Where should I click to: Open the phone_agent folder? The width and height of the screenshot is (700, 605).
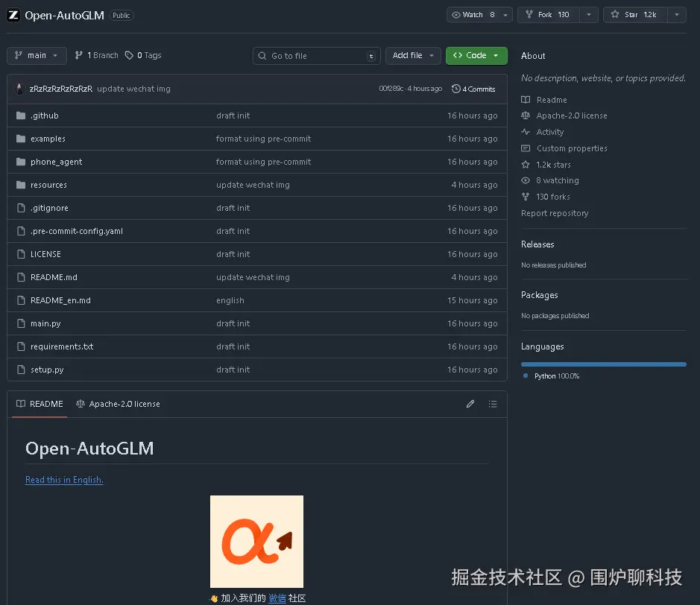(56, 162)
